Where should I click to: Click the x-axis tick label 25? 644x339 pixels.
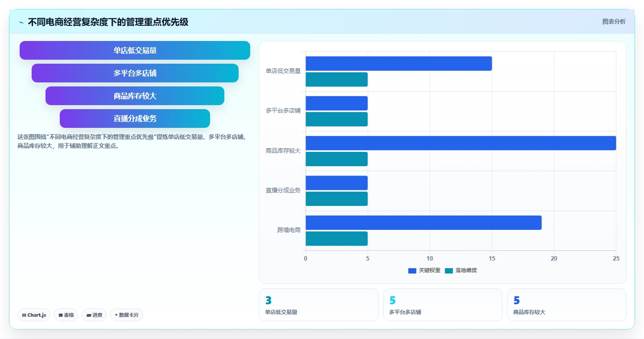(616, 259)
